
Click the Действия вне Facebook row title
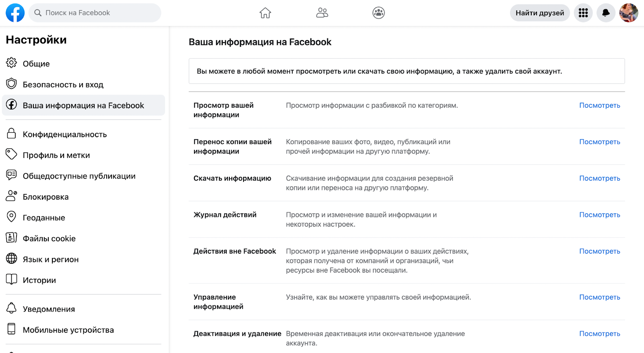click(x=235, y=251)
